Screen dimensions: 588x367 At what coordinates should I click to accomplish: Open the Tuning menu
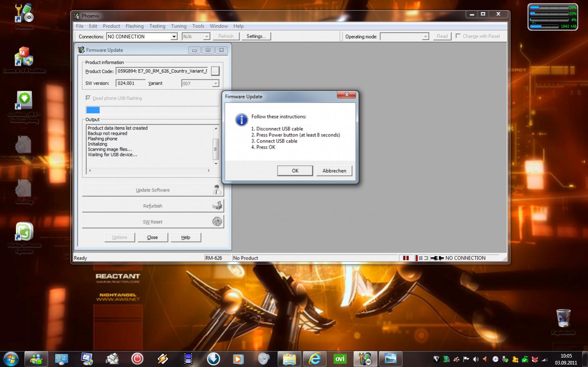tap(179, 26)
